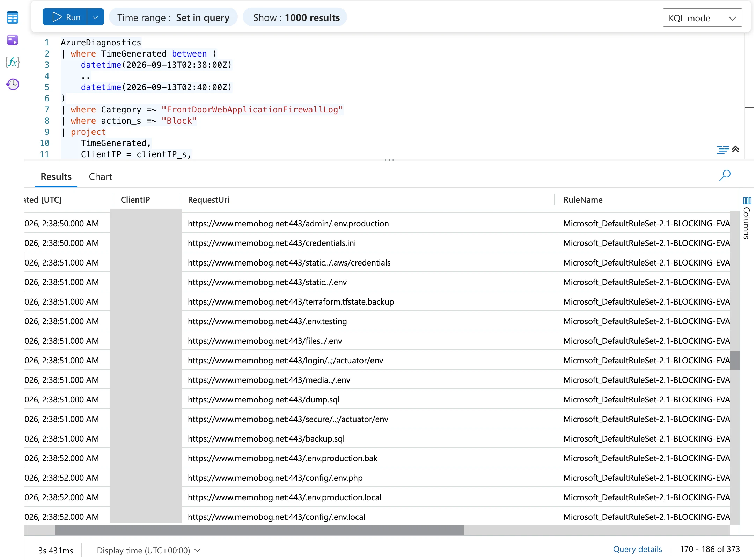Click the splitter dots between editor and results
Screen dimensions: 756x560
click(x=389, y=160)
